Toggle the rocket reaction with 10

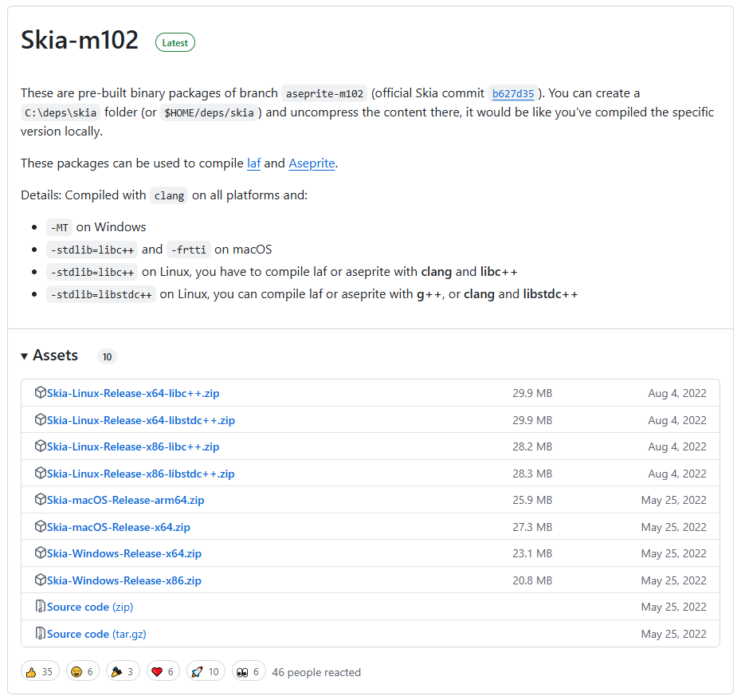[x=206, y=671]
